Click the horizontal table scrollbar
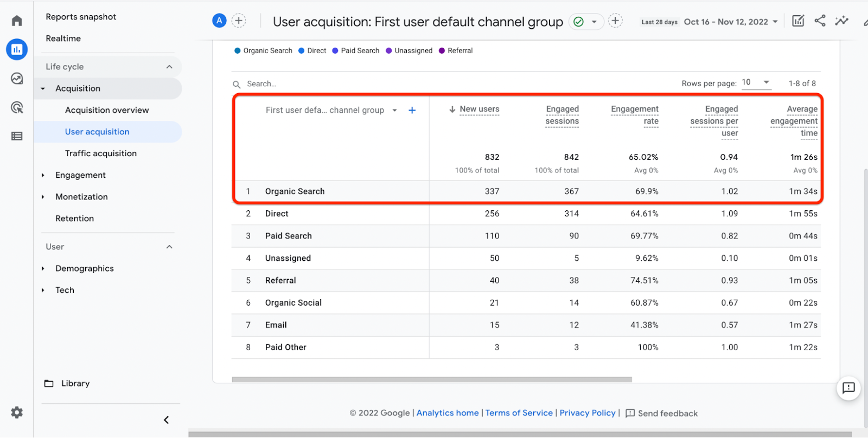Image resolution: width=868 pixels, height=438 pixels. 431,379
